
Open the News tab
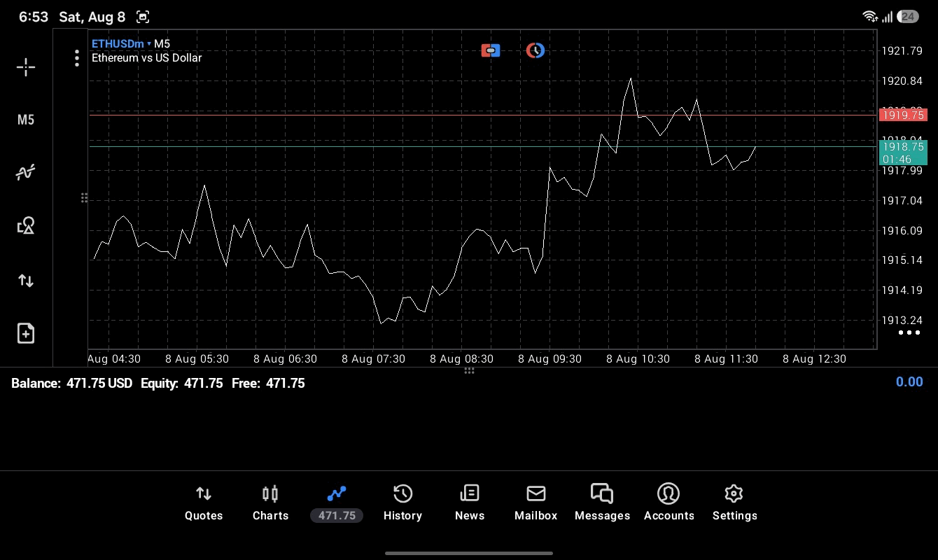[x=470, y=503]
